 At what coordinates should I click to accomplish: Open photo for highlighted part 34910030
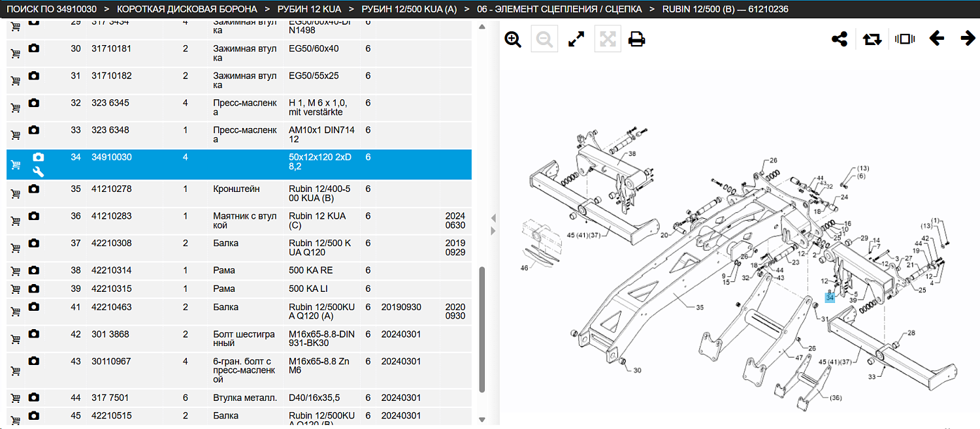pos(39,157)
